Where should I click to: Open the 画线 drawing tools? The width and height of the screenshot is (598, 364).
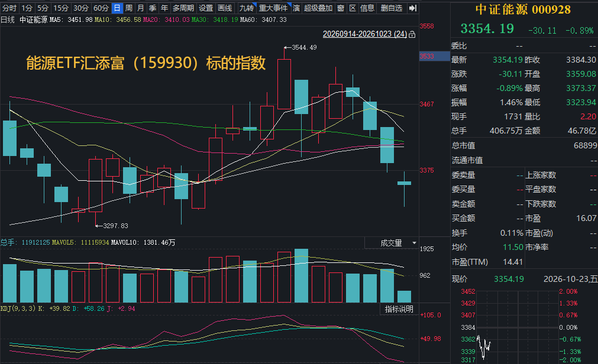(x=225, y=8)
